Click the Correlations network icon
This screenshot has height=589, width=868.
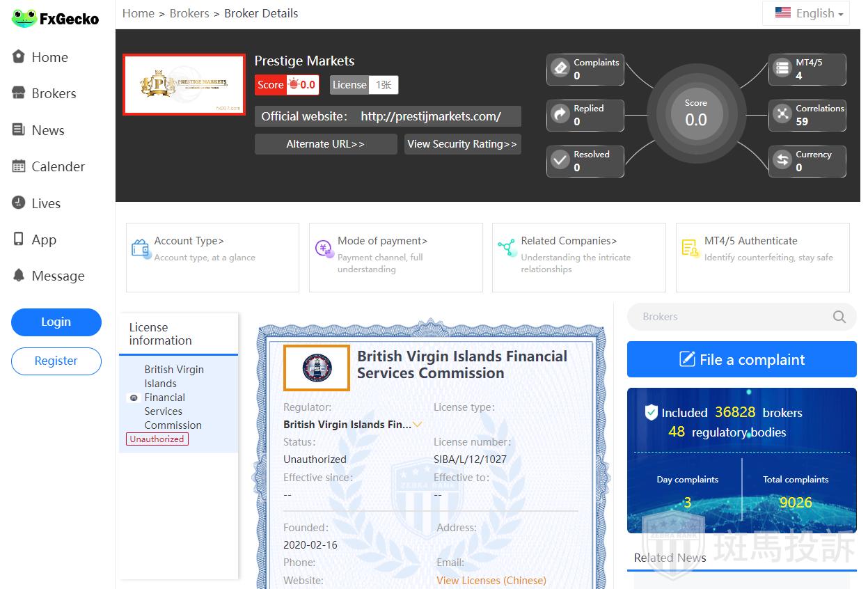coord(782,114)
